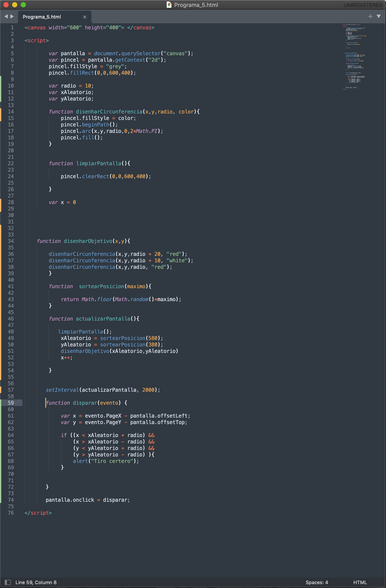Screen dimensions: 386x588
Task: Click xAleatorio declaration on line 11
Action: click(x=76, y=92)
